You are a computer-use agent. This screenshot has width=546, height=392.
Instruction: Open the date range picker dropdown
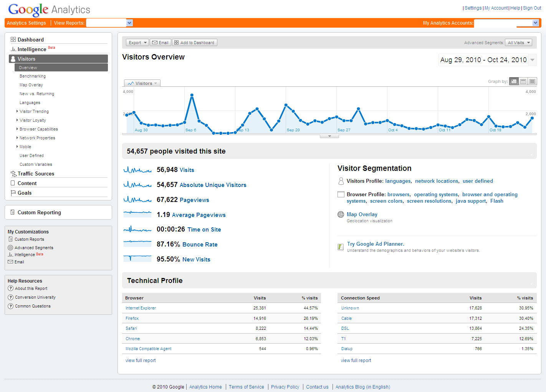[x=532, y=60]
